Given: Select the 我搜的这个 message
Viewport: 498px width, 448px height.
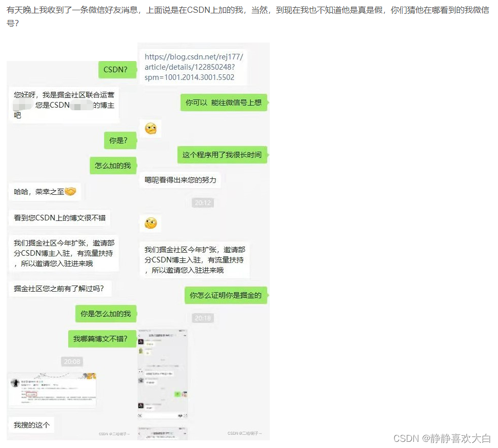Looking at the screenshot, I should tap(31, 425).
